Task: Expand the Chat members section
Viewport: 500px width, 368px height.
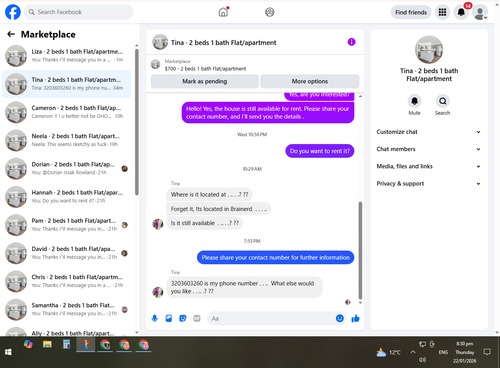Action: click(x=429, y=149)
